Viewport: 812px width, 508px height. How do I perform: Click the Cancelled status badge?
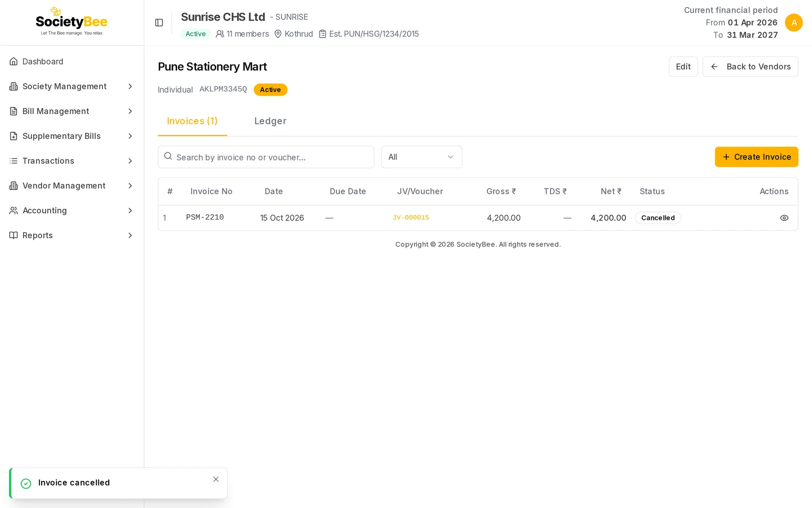click(x=658, y=218)
